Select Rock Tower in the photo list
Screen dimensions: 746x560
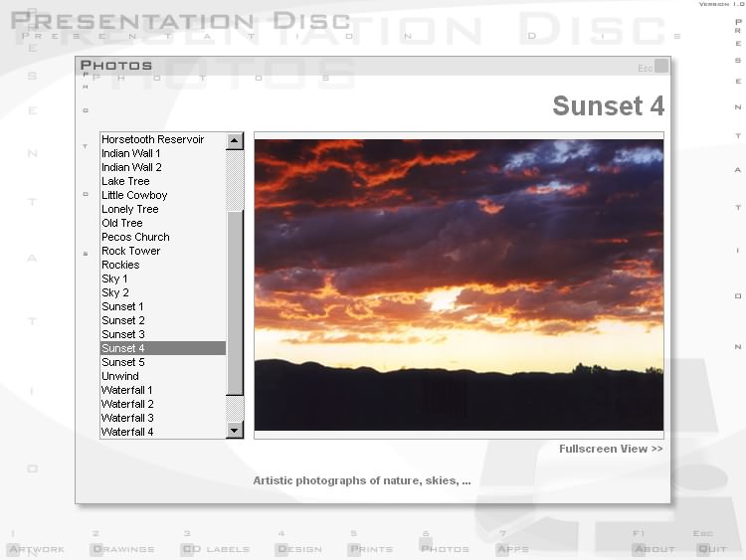tap(163, 251)
